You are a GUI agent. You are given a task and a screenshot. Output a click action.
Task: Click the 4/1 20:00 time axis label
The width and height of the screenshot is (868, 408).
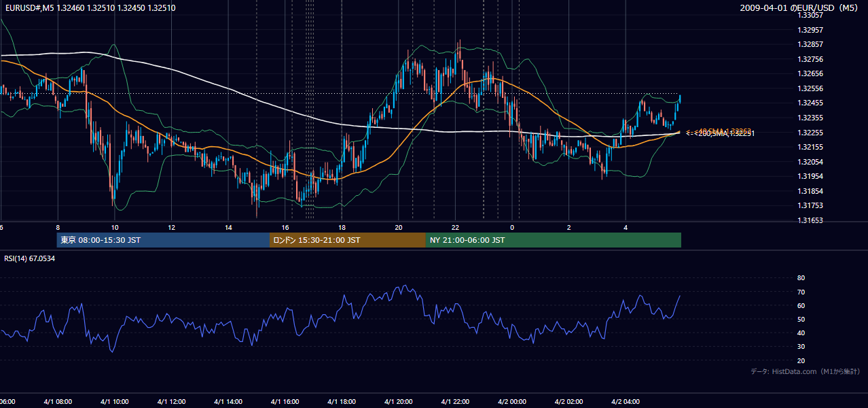[399, 402]
